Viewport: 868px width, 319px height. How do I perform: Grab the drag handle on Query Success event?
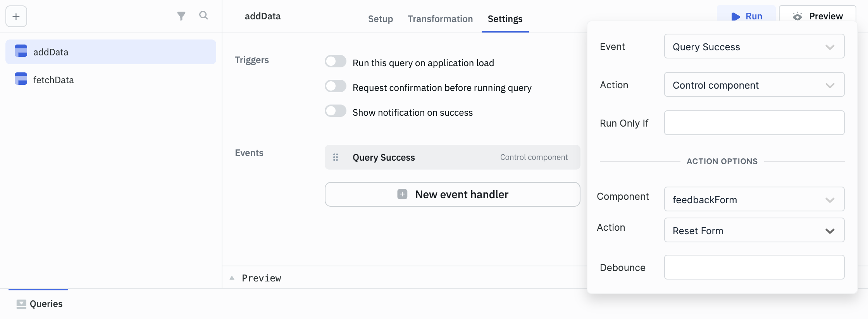point(335,157)
